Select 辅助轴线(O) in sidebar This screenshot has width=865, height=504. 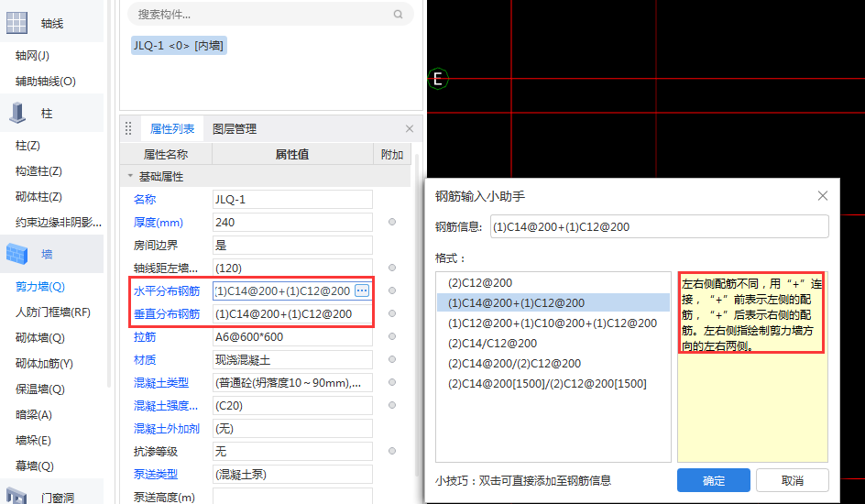(x=46, y=81)
